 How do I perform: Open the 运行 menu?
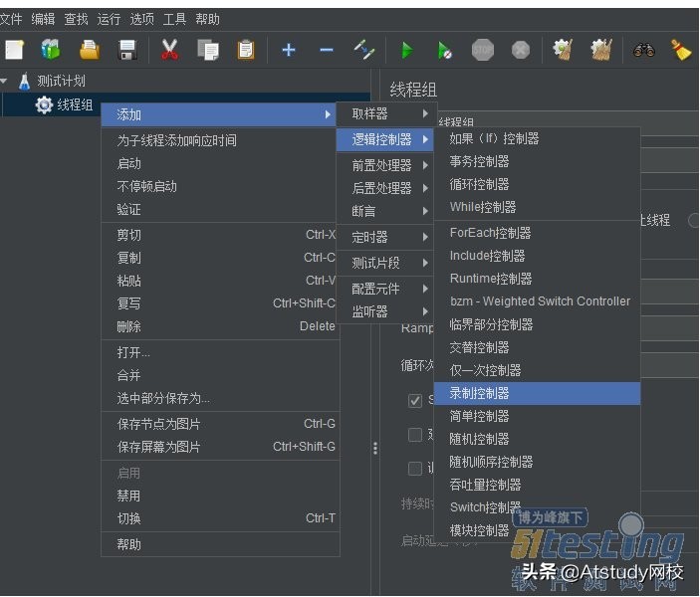109,19
